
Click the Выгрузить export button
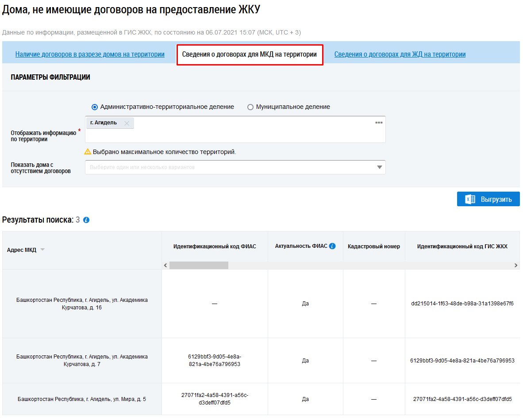[488, 199]
